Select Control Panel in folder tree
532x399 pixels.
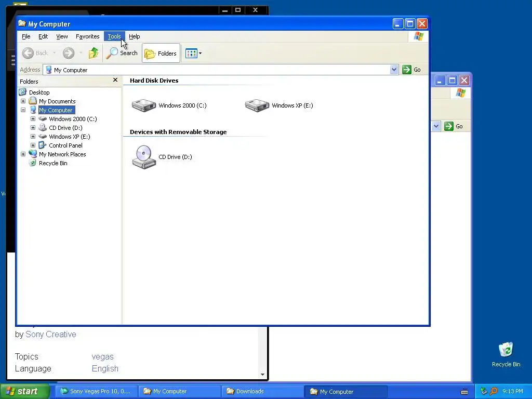pyautogui.click(x=65, y=145)
